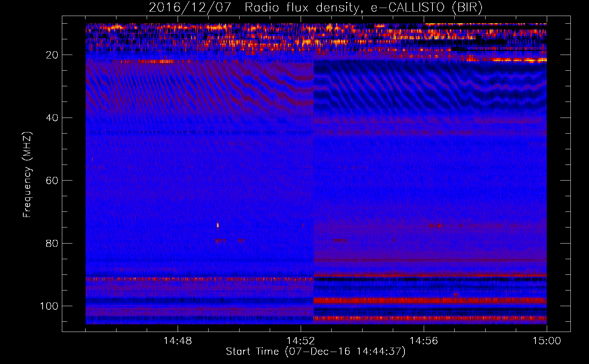The image size is (589, 364).
Task: Click the 14:52 time tick label
Action: point(301,341)
